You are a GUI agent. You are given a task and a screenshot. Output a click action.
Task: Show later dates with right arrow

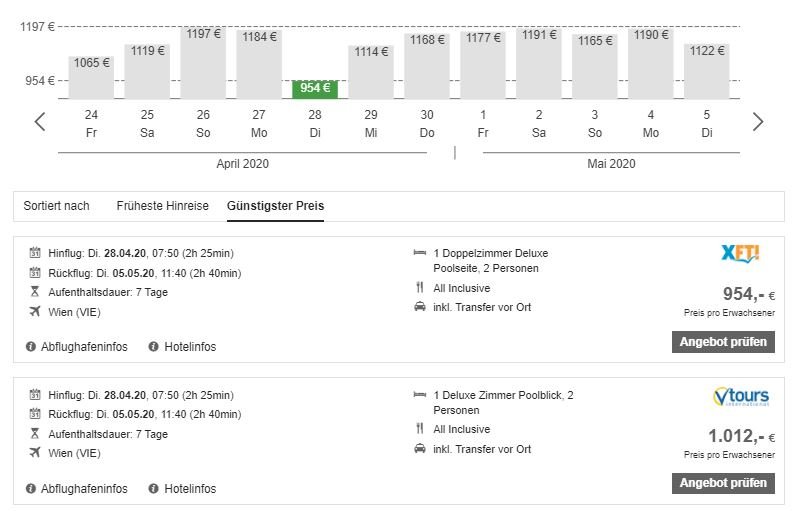pyautogui.click(x=758, y=121)
